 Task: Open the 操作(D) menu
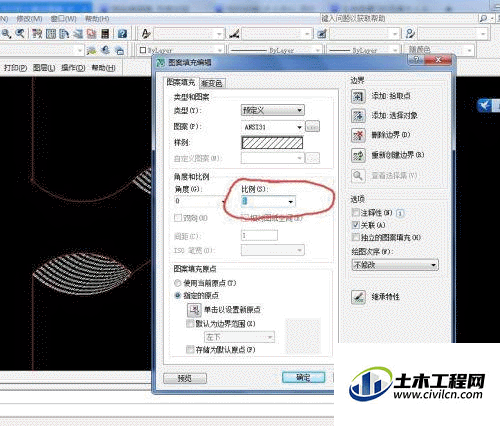tap(73, 68)
